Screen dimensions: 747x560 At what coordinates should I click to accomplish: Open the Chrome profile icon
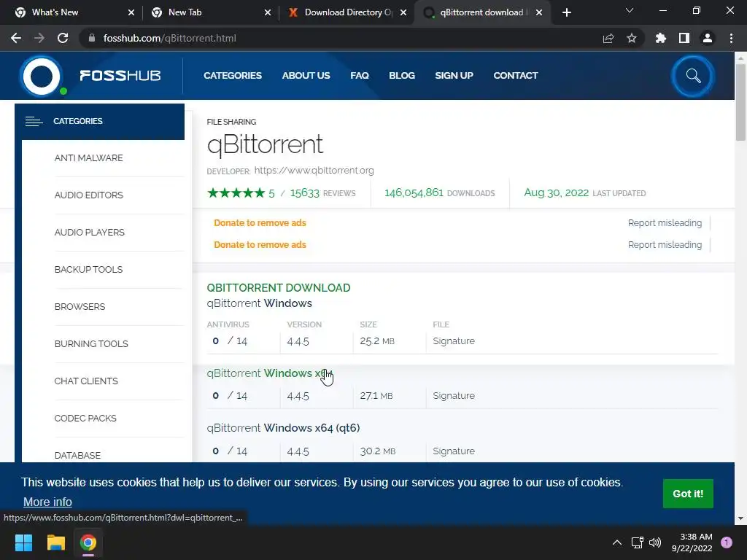pos(708,38)
